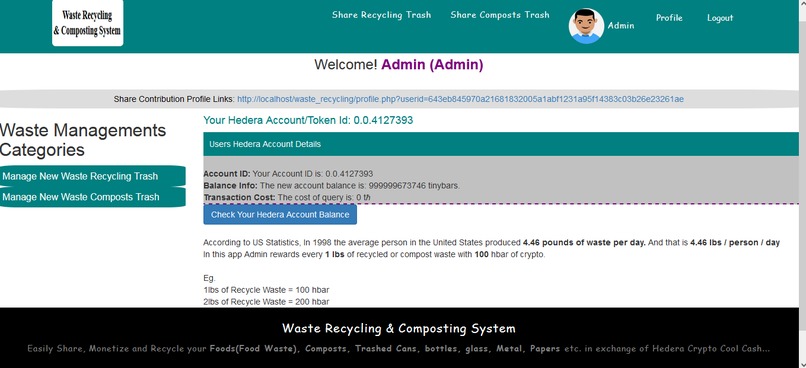Click the Admin rewards 100 hbar sentence

point(374,254)
